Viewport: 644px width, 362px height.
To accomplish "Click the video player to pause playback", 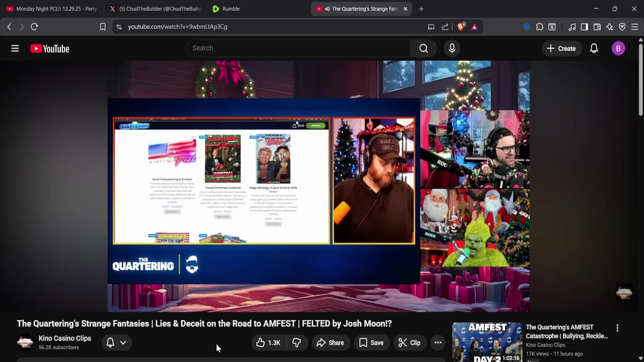I will 318,186.
